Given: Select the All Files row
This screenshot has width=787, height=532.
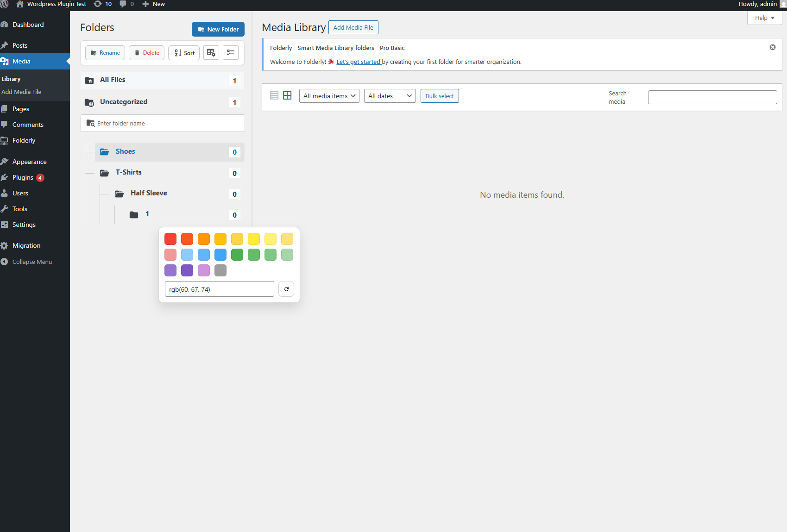Looking at the screenshot, I should [x=163, y=80].
